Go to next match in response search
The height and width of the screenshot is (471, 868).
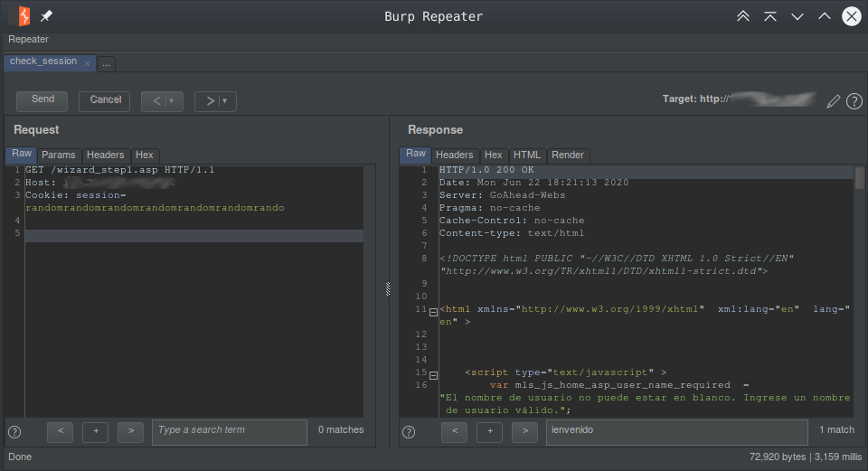click(524, 431)
